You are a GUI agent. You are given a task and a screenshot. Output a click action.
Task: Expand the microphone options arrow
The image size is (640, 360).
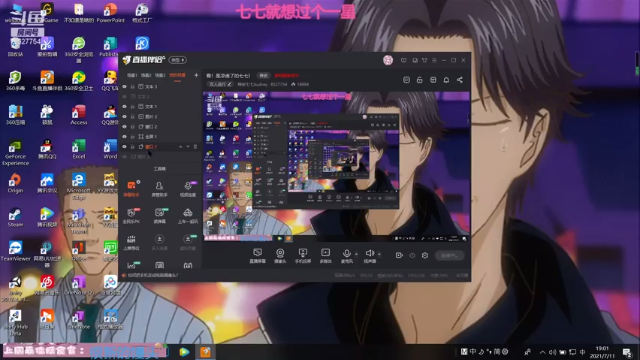pyautogui.click(x=356, y=254)
